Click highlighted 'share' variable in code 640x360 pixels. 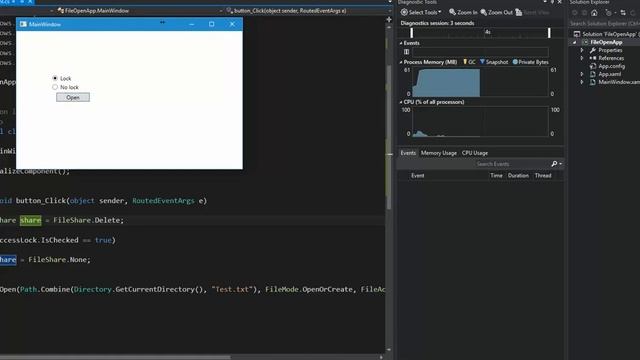click(31, 220)
